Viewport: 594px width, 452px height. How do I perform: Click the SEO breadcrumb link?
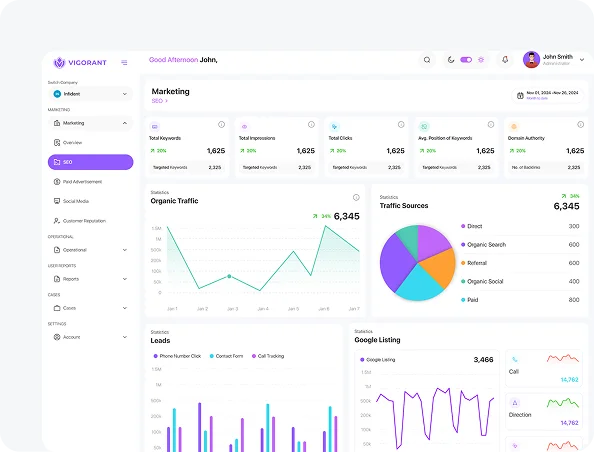coord(159,101)
